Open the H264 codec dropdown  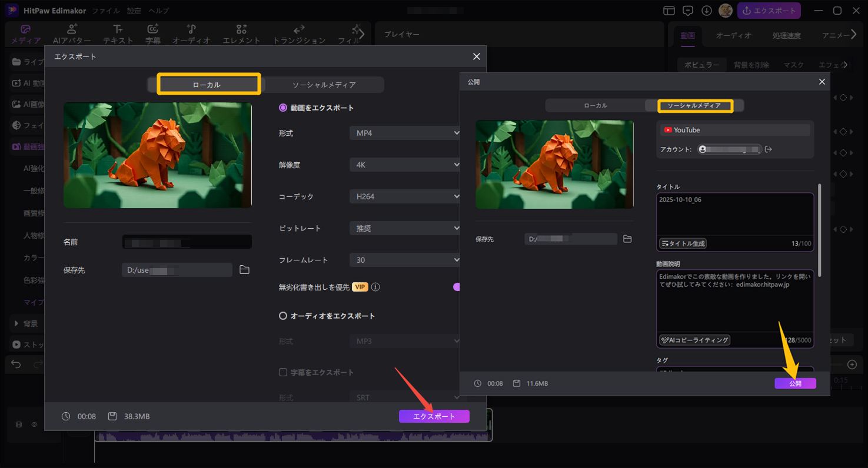[x=404, y=197]
